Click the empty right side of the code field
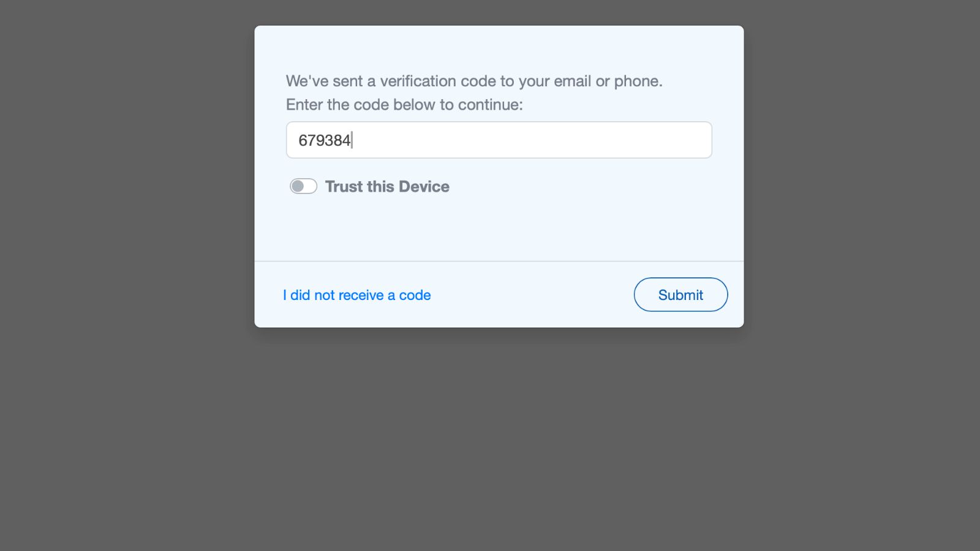This screenshot has width=980, height=551. pos(551,140)
